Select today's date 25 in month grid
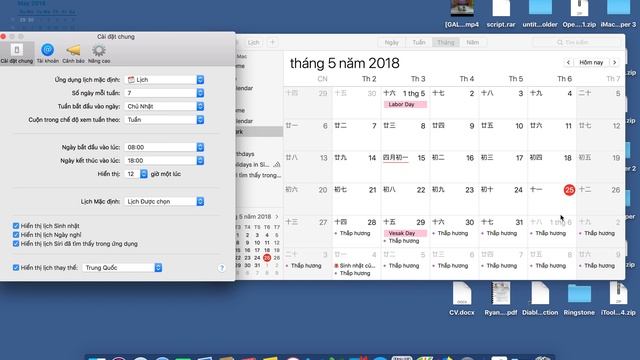 pyautogui.click(x=569, y=190)
